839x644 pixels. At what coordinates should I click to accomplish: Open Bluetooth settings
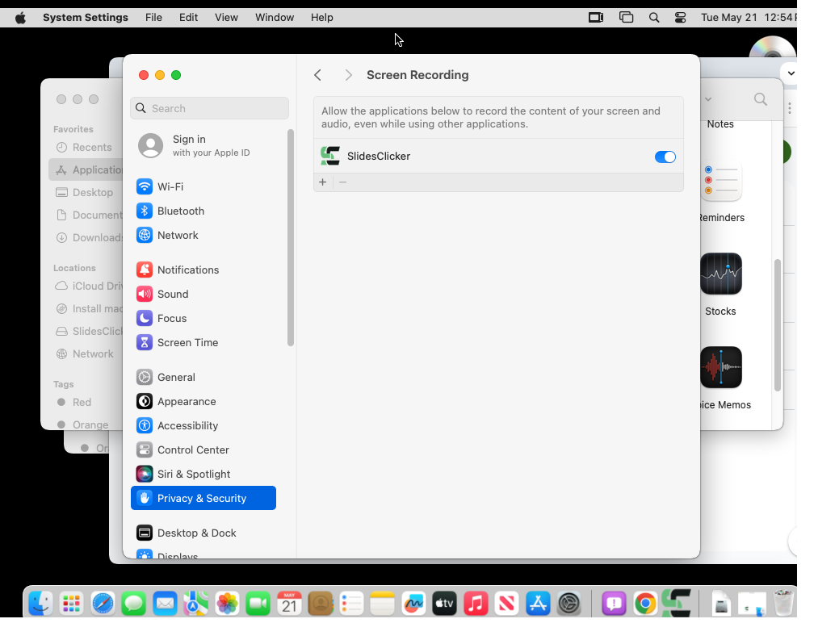203,211
